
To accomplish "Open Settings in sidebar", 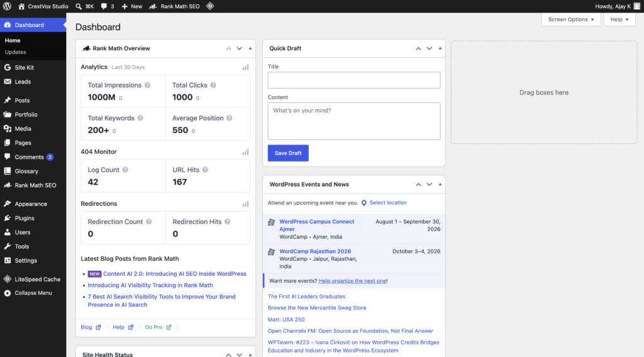I will [33, 261].
